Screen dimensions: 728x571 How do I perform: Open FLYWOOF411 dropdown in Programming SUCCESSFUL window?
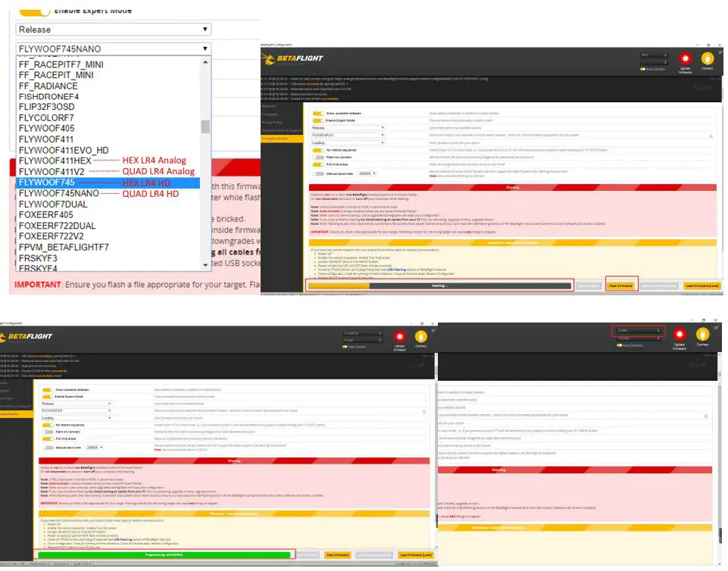point(77,410)
